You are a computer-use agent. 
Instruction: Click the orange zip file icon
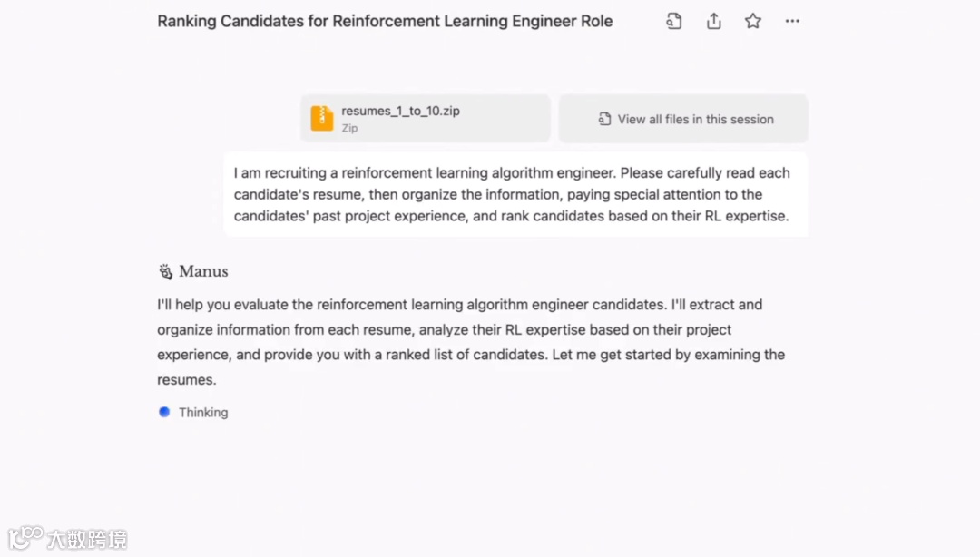[x=322, y=118]
